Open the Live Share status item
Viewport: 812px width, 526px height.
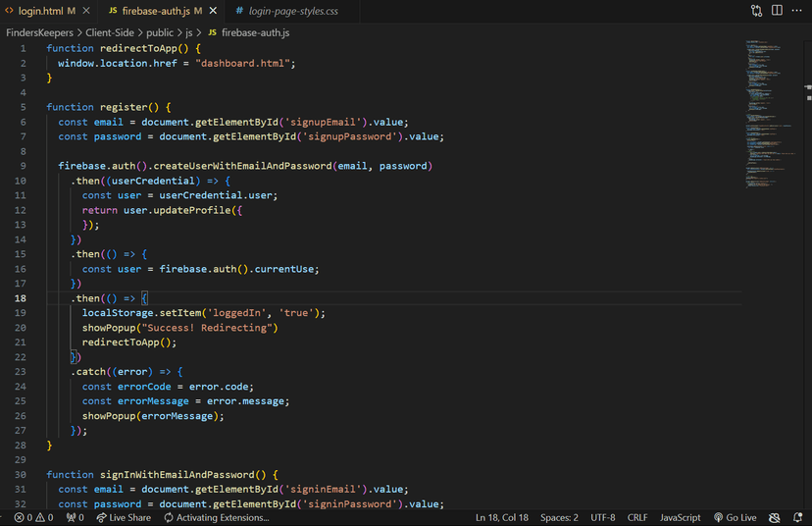coord(124,517)
